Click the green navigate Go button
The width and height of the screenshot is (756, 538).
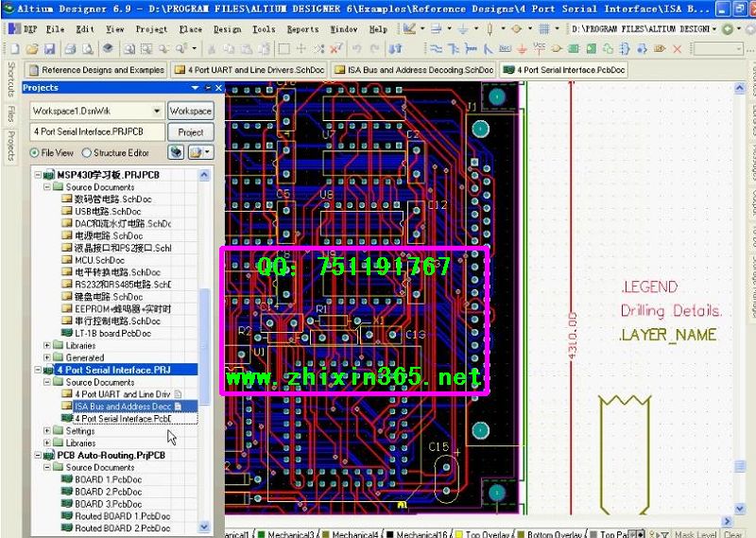click(x=728, y=29)
